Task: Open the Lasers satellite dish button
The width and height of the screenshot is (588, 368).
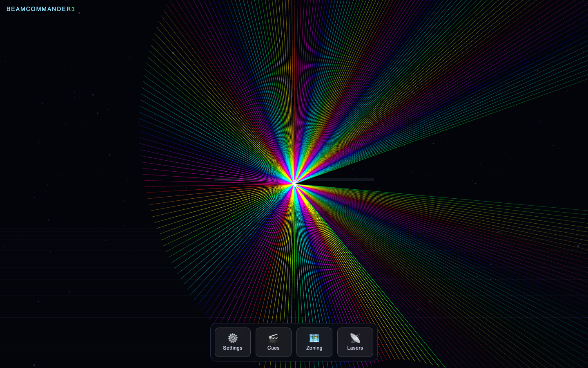Action: [x=355, y=342]
